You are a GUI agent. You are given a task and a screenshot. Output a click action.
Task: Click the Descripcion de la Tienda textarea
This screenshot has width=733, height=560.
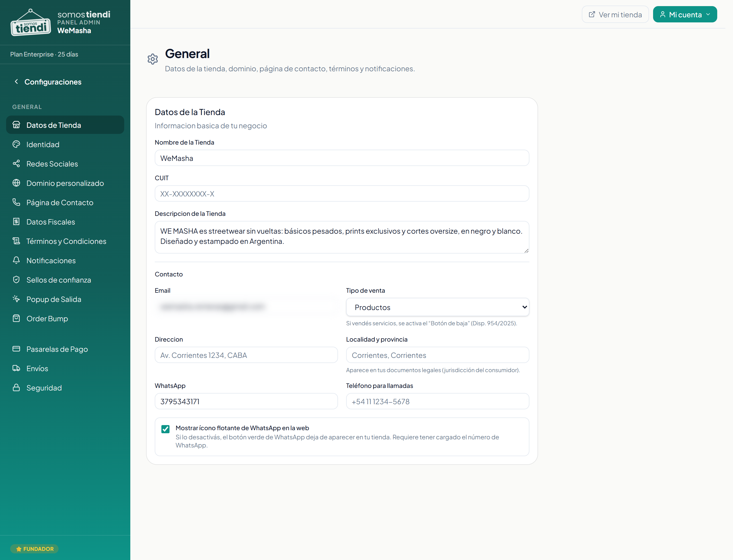342,237
